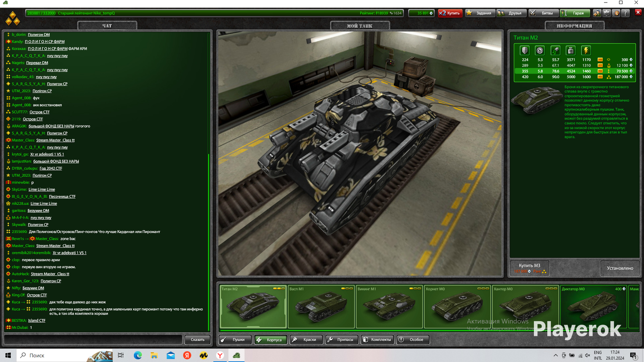Click the turn rate stat icon
This screenshot has width=644, height=362.
(555, 51)
